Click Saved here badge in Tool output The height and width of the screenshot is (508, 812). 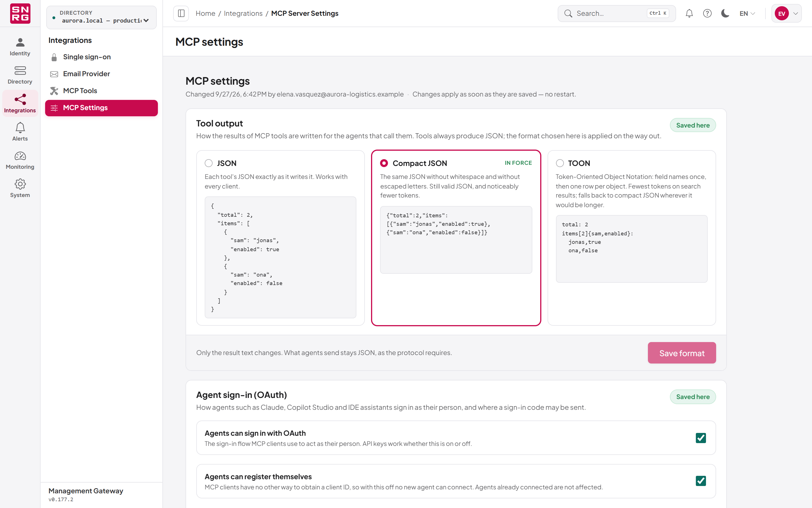tap(692, 125)
